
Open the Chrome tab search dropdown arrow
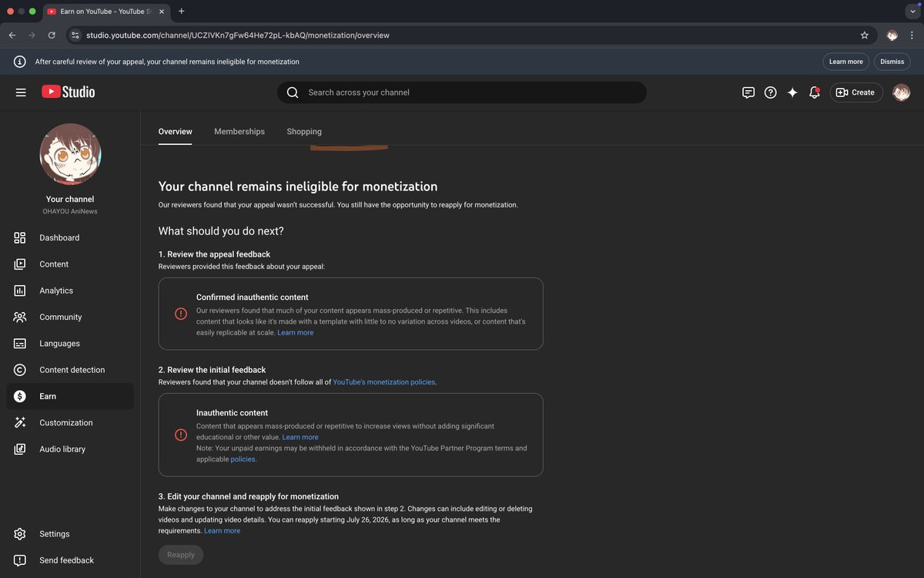pos(912,12)
